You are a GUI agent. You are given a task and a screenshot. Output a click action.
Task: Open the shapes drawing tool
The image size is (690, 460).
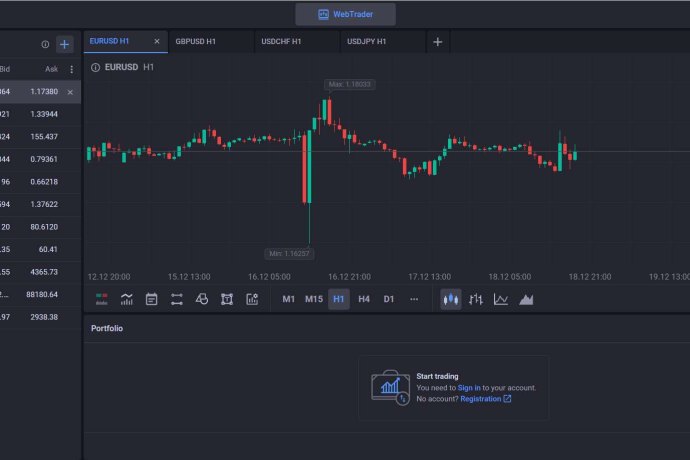tap(202, 299)
